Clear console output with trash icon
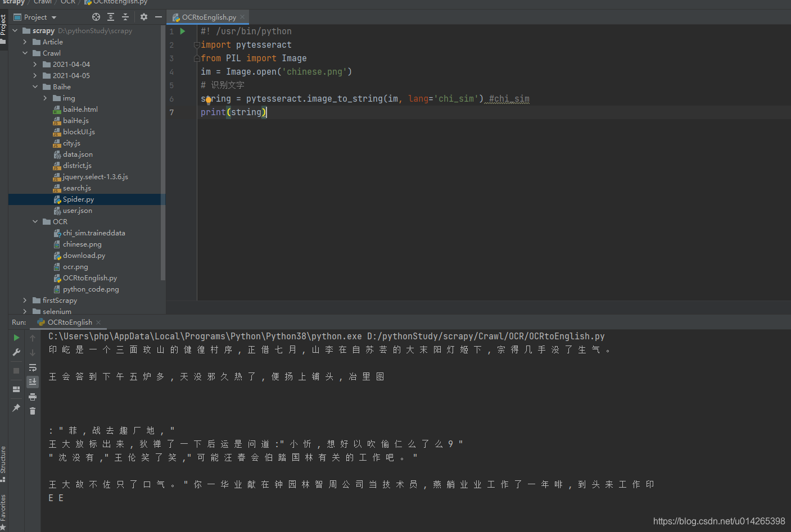The width and height of the screenshot is (791, 532). (33, 411)
